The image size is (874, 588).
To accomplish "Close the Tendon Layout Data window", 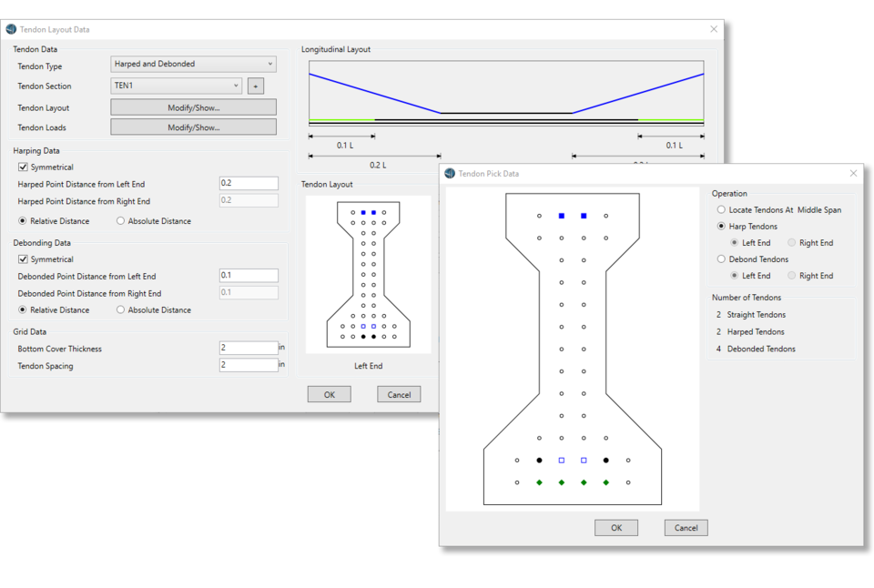I will click(714, 29).
